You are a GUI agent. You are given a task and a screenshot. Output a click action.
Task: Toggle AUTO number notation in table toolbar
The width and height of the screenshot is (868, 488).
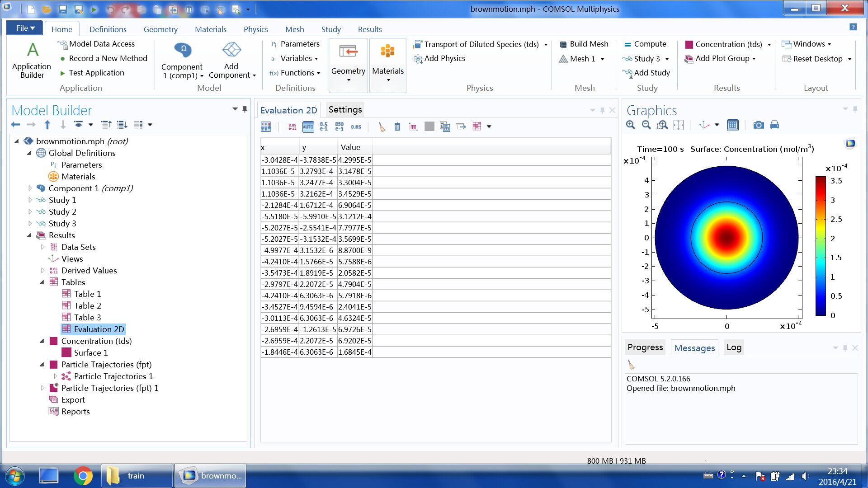[308, 127]
